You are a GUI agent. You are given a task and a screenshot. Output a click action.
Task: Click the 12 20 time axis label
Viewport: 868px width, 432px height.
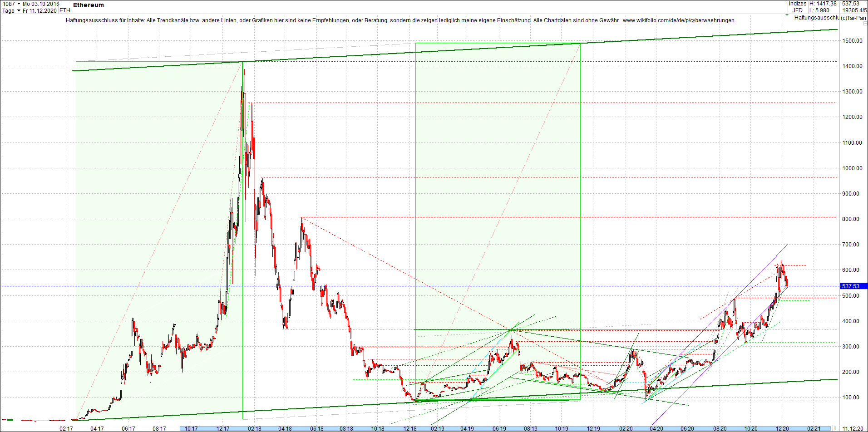point(782,428)
